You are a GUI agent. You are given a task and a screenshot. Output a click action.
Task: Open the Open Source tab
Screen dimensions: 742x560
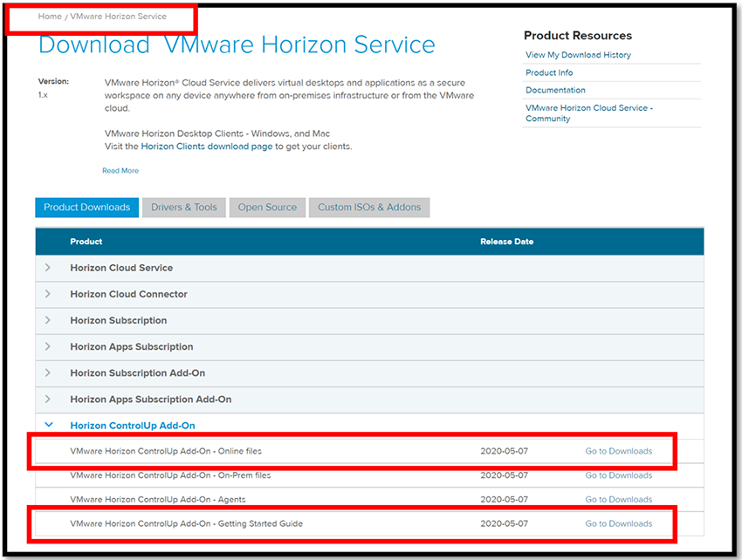pos(267,208)
